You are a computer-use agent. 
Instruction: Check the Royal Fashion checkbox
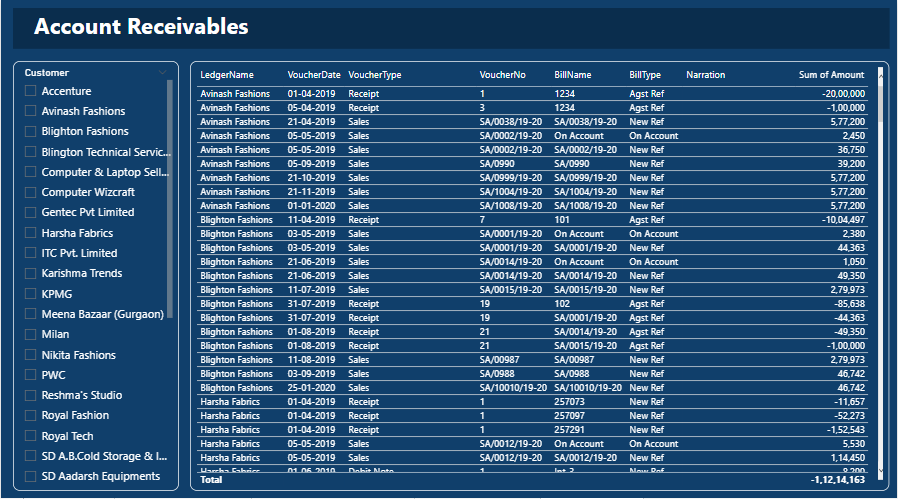[31, 415]
